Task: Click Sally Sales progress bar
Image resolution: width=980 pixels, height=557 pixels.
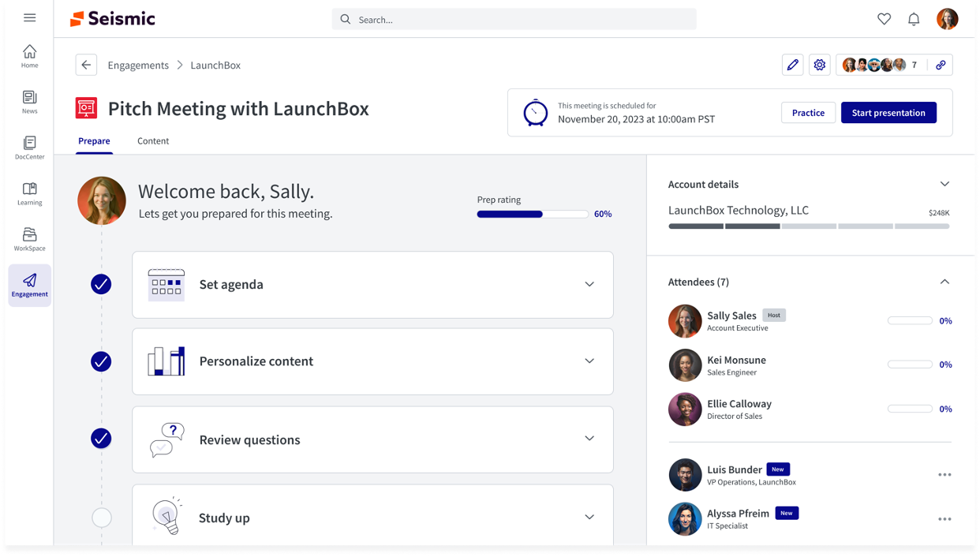Action: click(x=910, y=320)
